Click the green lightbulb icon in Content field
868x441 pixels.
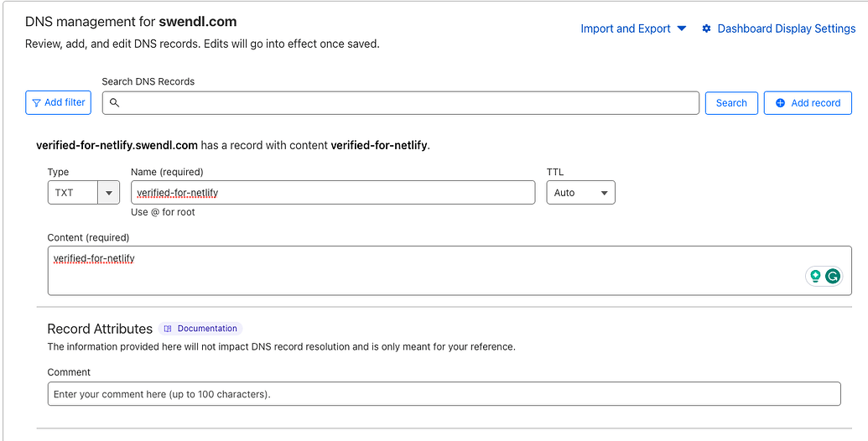(x=815, y=276)
